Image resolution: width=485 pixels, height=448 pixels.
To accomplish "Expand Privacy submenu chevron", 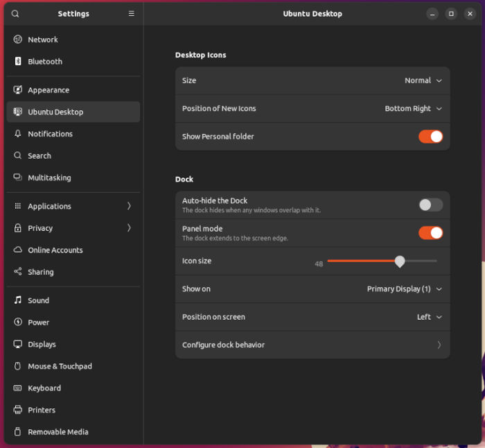I will click(129, 228).
